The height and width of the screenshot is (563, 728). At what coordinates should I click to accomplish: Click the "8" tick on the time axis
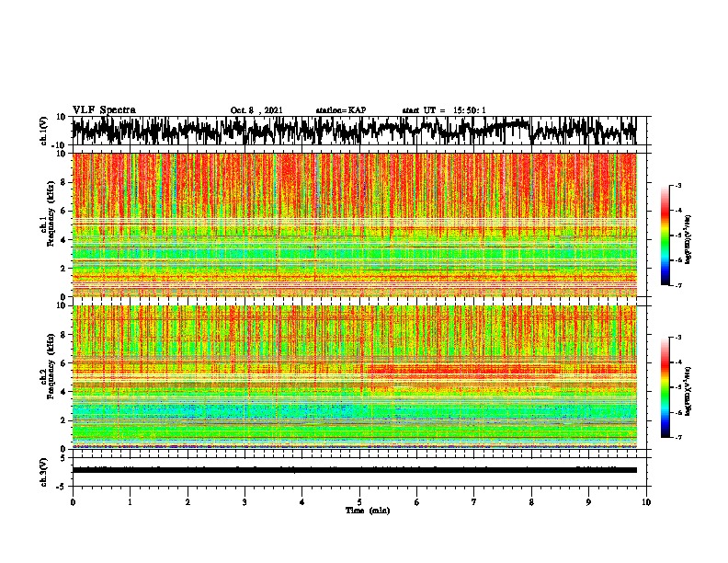click(x=531, y=502)
